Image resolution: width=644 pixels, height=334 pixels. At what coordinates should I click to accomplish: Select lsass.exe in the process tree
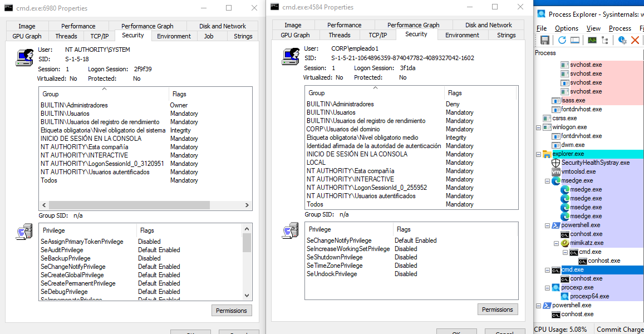click(x=573, y=101)
